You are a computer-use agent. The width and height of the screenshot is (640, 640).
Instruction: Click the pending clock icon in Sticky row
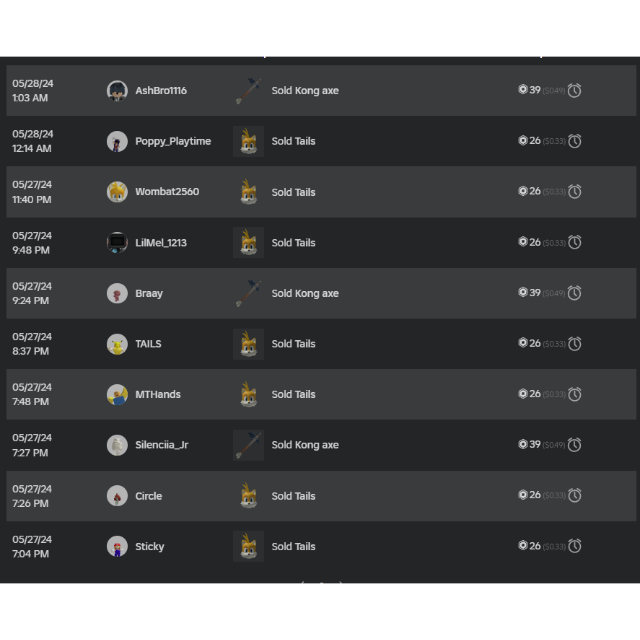coord(575,546)
